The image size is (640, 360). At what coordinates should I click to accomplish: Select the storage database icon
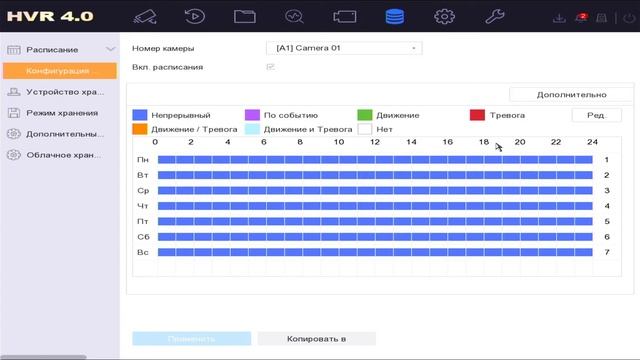click(395, 17)
